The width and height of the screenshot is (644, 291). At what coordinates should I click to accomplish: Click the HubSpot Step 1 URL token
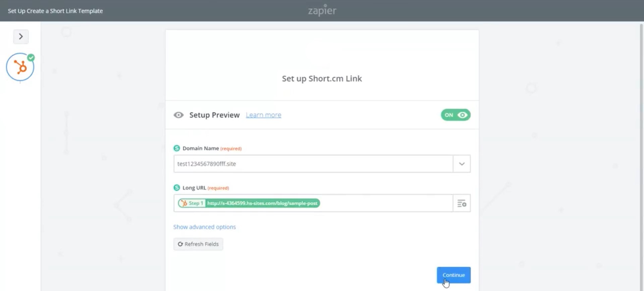tap(249, 203)
